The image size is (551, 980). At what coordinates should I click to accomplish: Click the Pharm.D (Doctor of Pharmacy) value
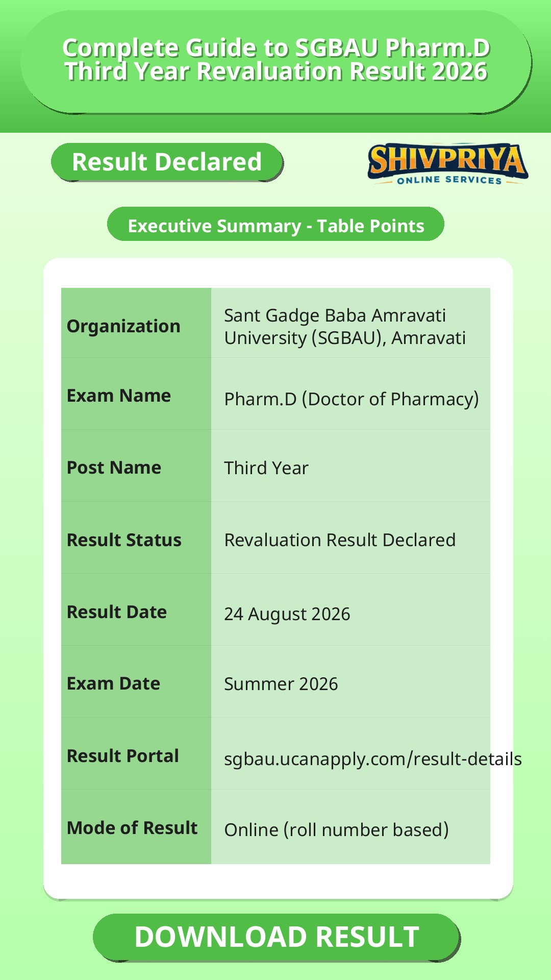tap(352, 399)
